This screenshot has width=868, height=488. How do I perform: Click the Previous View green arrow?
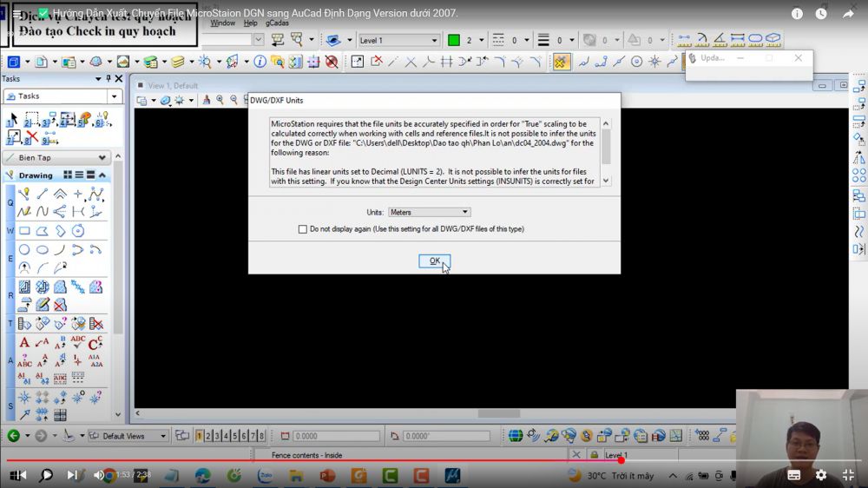[x=13, y=436]
